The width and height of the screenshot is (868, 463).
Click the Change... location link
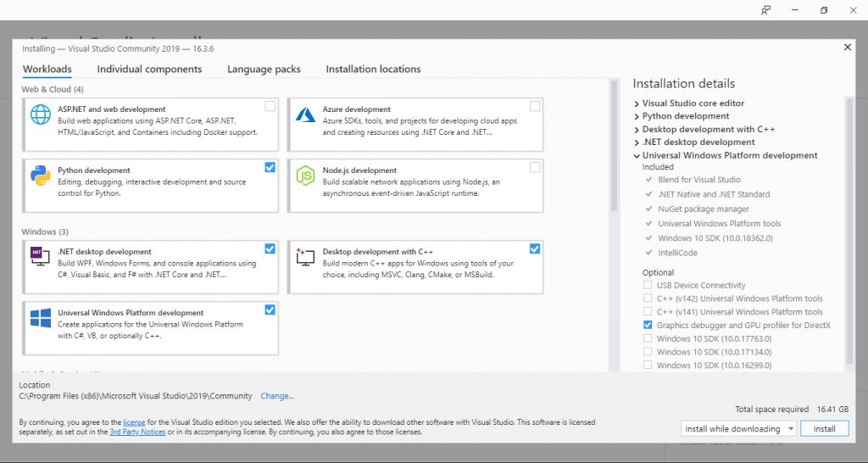(277, 396)
